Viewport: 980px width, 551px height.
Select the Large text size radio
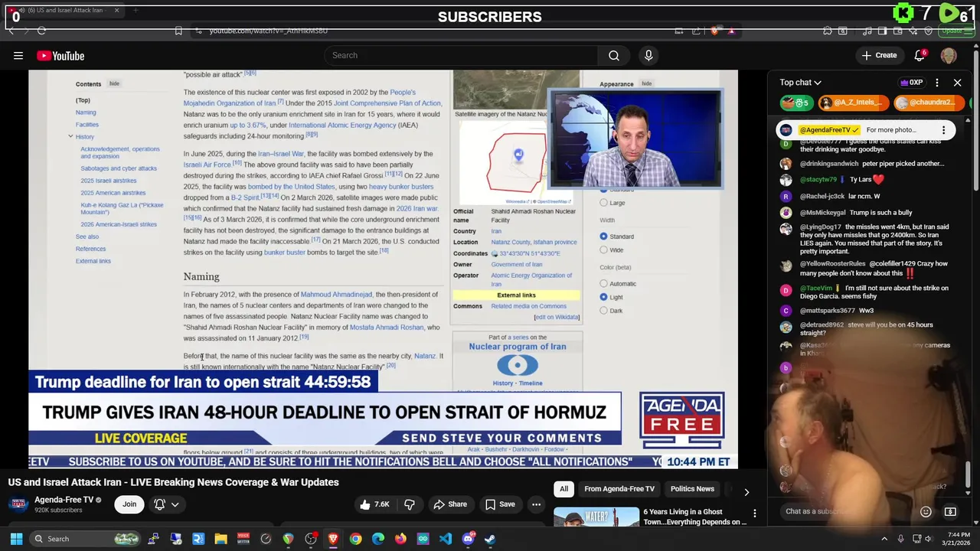[603, 203]
